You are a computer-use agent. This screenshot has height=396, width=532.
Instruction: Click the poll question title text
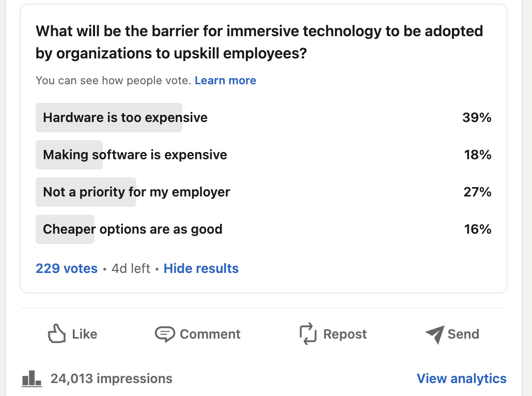coord(259,42)
